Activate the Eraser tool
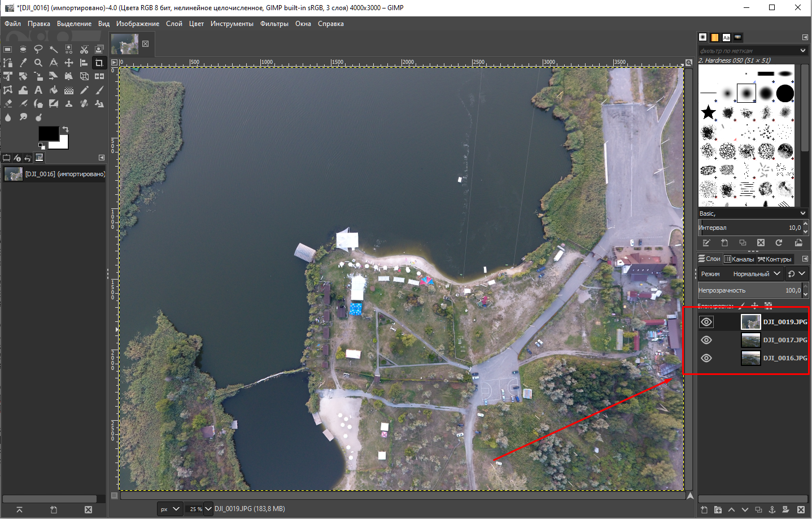The height and width of the screenshot is (519, 812). 8,104
